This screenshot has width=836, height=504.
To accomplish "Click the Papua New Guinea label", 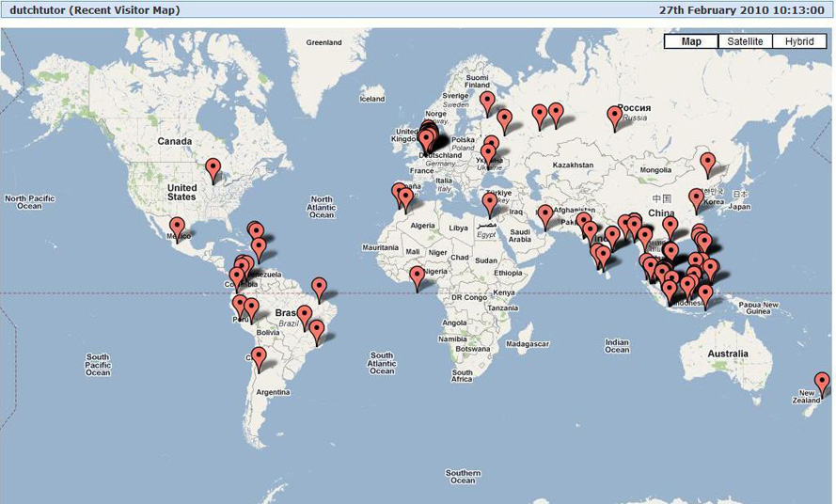I will [758, 308].
